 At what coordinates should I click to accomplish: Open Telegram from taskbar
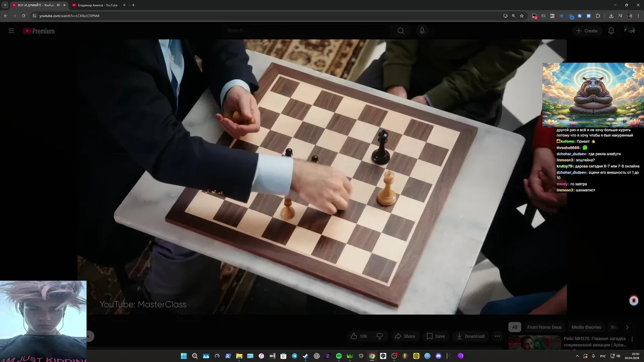tap(294, 356)
